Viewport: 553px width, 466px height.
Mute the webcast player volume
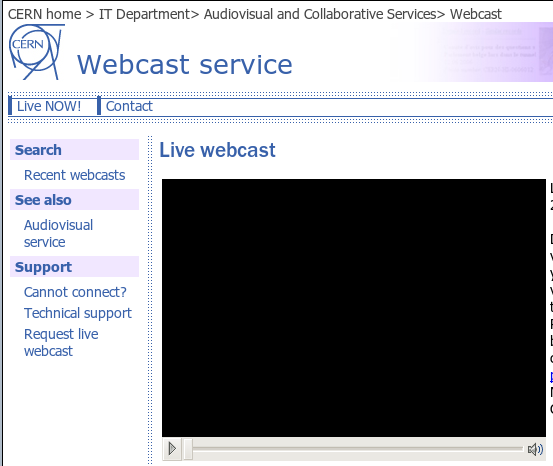(x=535, y=449)
